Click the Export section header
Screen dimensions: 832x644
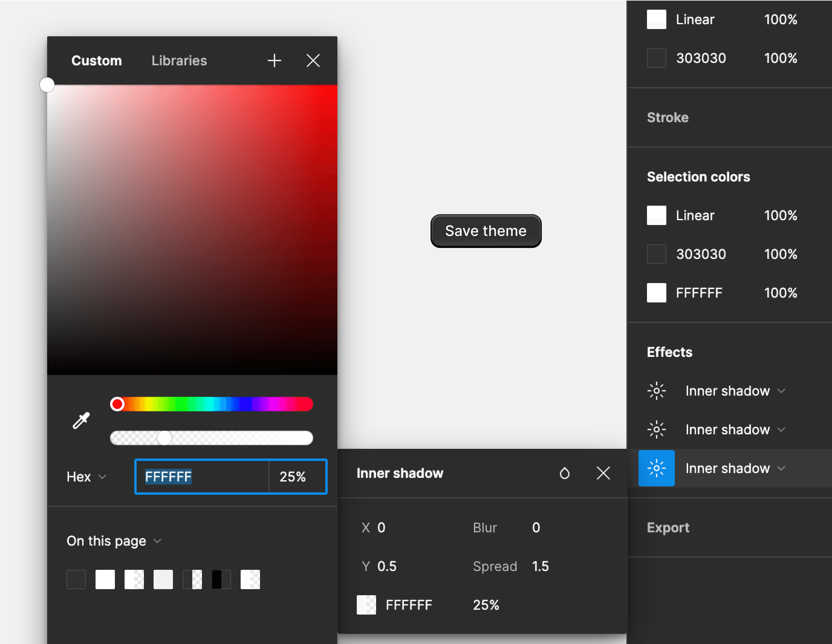pos(668,527)
